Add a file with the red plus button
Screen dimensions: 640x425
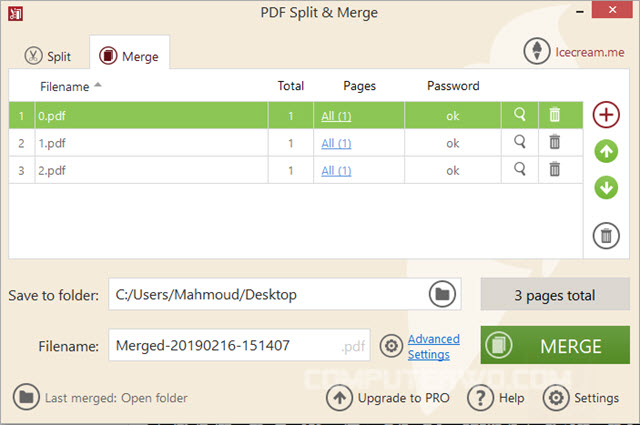tap(606, 115)
